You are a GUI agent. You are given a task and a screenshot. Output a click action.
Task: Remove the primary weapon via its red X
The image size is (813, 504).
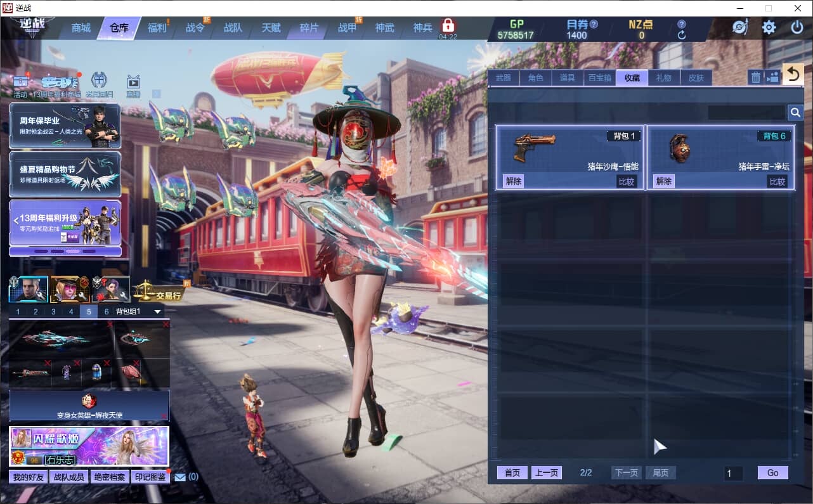click(x=110, y=324)
